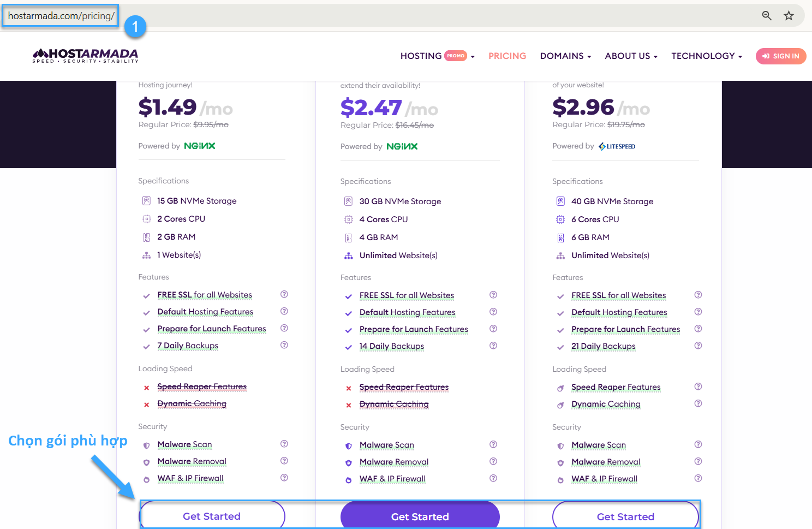Open help icon for first plan Malware Removal
The height and width of the screenshot is (529, 812).
(284, 461)
